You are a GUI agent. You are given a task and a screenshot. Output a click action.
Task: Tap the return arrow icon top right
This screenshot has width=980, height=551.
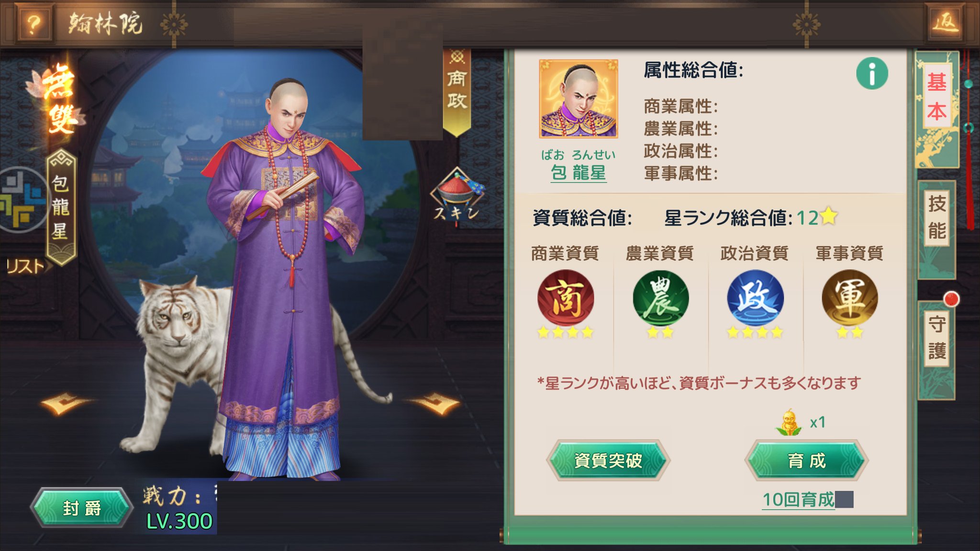(945, 22)
